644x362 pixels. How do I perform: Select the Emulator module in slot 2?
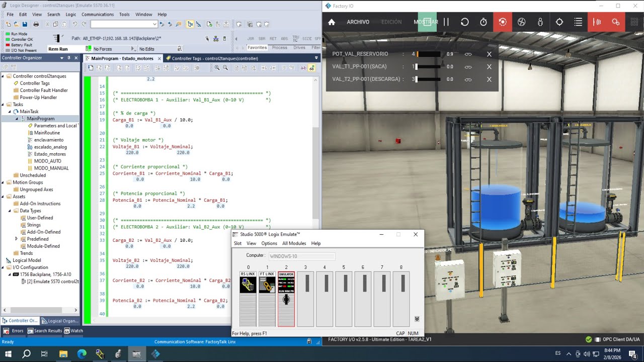click(286, 299)
